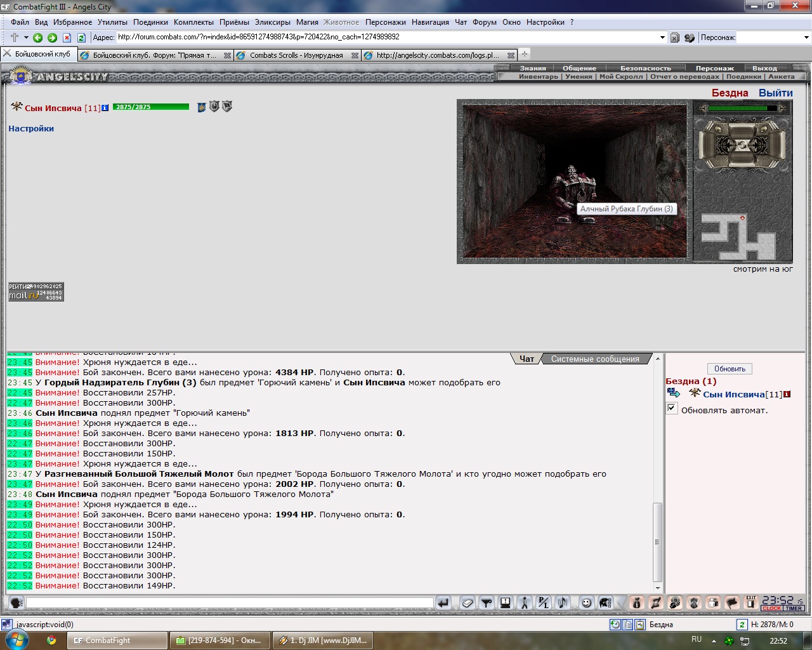Image resolution: width=812 pixels, height=650 pixels.
Task: Click the red CLOCK label
Action: (x=772, y=608)
